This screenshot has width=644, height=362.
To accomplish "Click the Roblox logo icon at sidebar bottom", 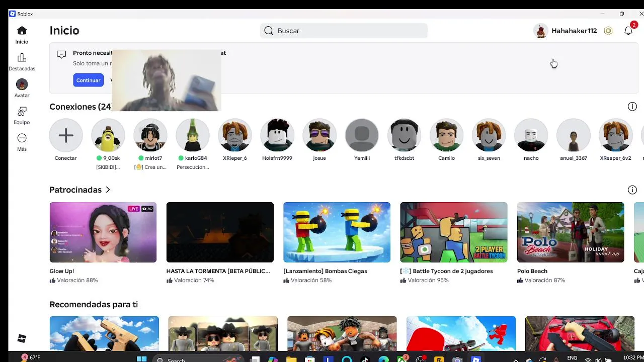I will pos(22,339).
